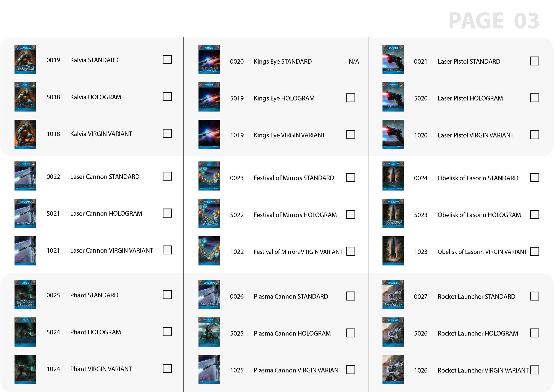
Task: Enable checkbox for Laser Cannon VIRGIN VARIANT 1021
Action: 166,250
